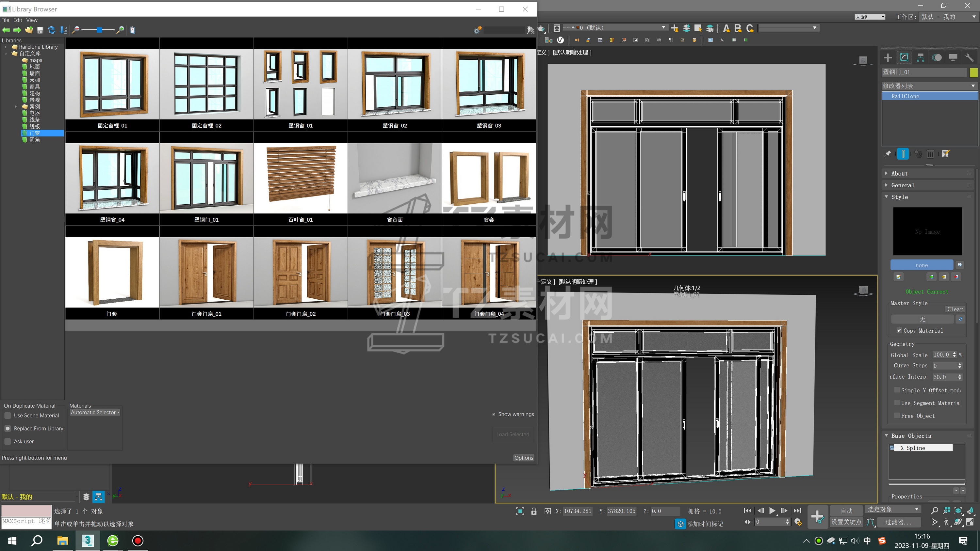980x551 pixels.
Task: Open the Automatic Selector materials dropdown
Action: tap(95, 413)
